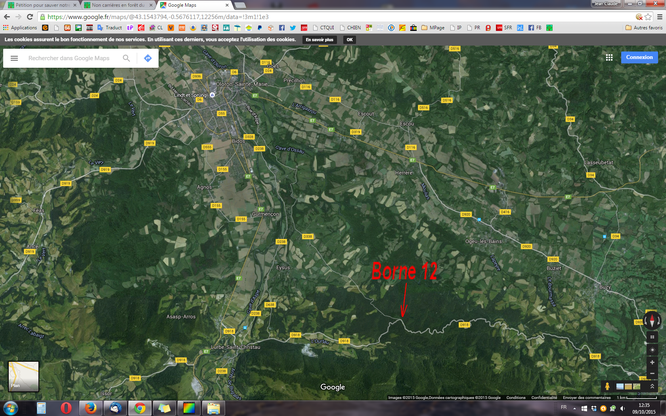Open Chrome from the taskbar
The height and width of the screenshot is (416, 666).
139,408
